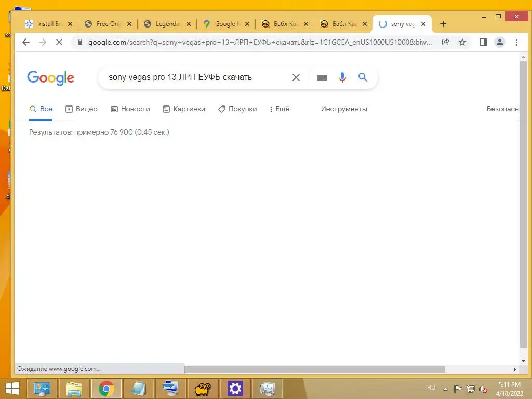Image resolution: width=532 pixels, height=399 pixels.
Task: Open the on-screen keyboard taskbar app
Action: click(170, 389)
